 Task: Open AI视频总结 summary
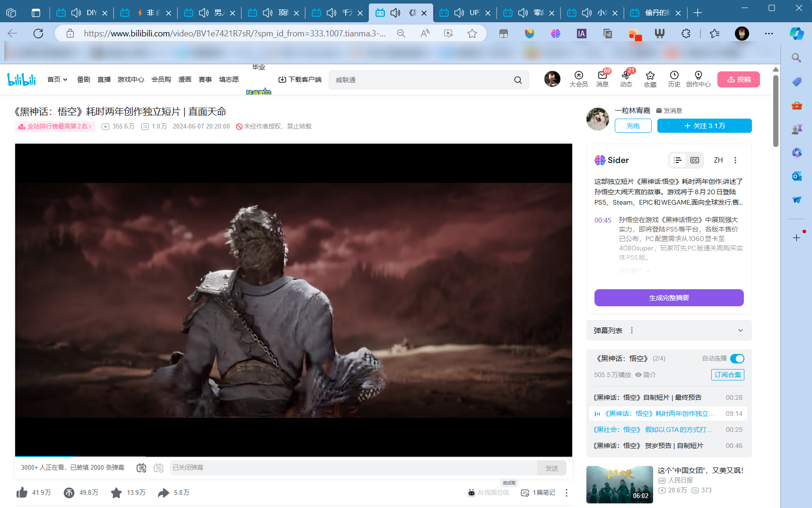tap(489, 493)
